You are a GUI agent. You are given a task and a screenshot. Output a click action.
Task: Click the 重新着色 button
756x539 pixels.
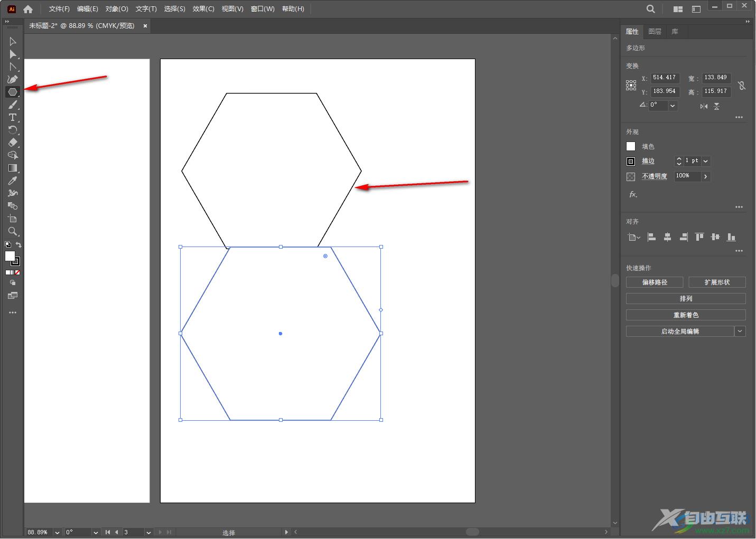[x=686, y=315]
